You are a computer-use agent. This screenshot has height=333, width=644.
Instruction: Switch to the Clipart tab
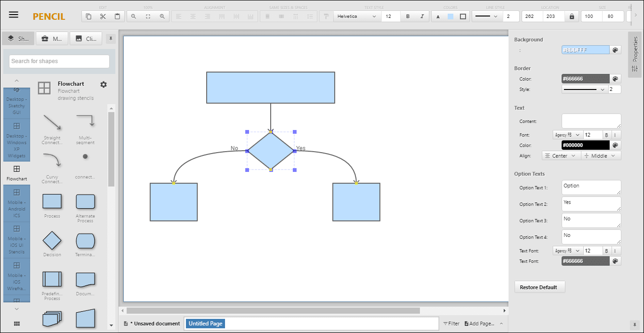87,39
